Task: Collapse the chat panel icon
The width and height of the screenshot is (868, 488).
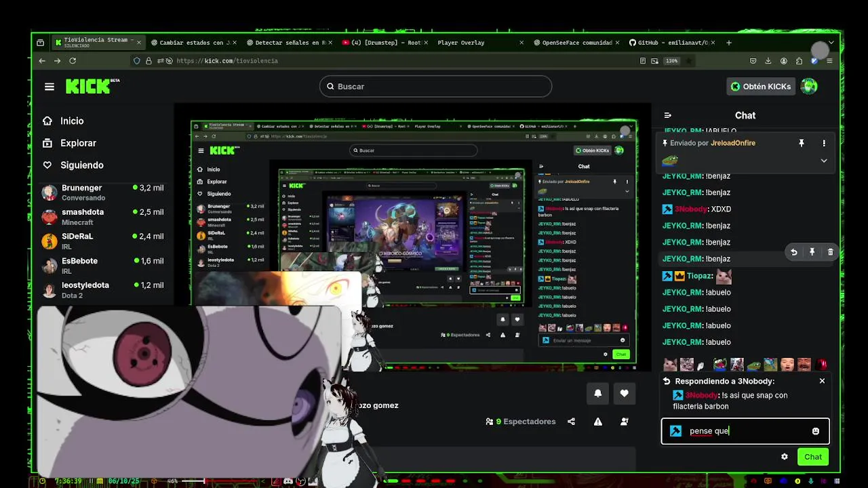Action: tap(668, 115)
